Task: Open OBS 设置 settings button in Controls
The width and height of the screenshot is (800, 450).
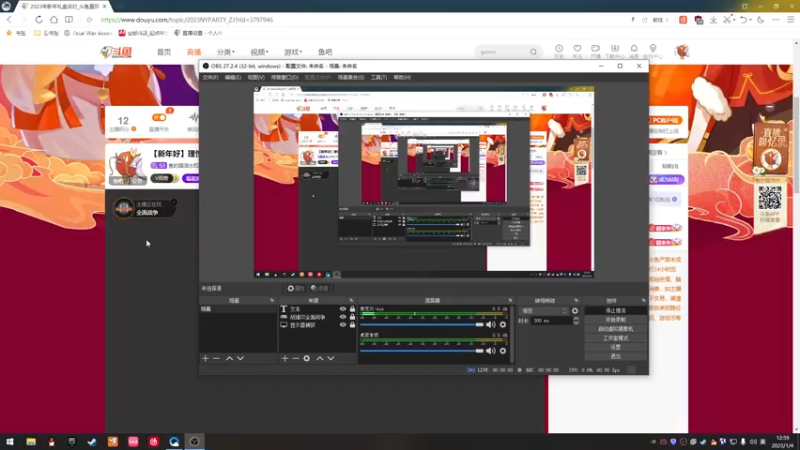Action: pos(615,347)
